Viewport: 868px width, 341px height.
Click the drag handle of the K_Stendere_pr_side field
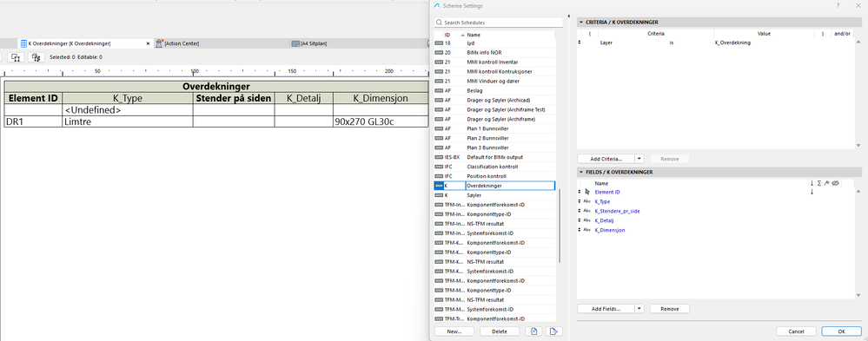coord(580,211)
